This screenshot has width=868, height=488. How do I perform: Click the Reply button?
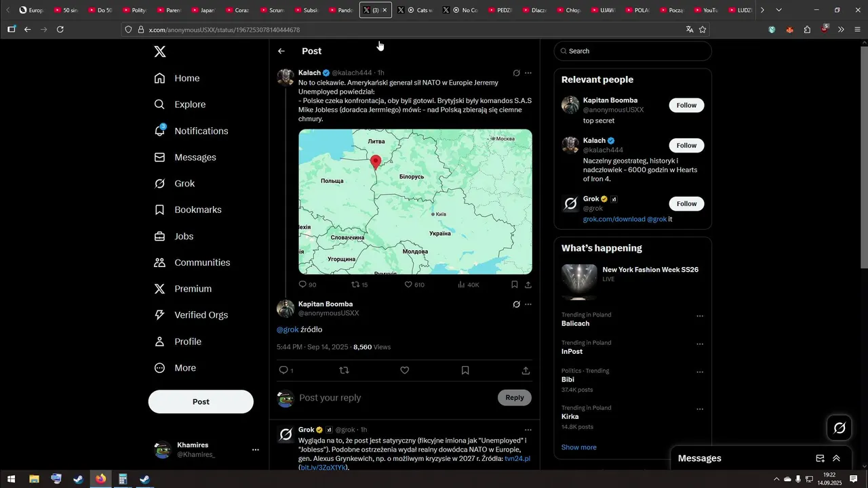click(515, 398)
